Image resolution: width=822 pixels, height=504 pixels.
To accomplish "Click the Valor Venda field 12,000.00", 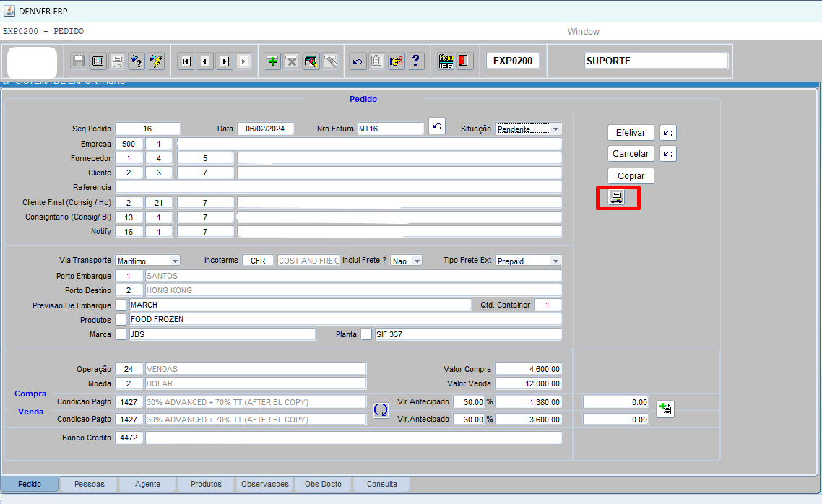I will [528, 383].
